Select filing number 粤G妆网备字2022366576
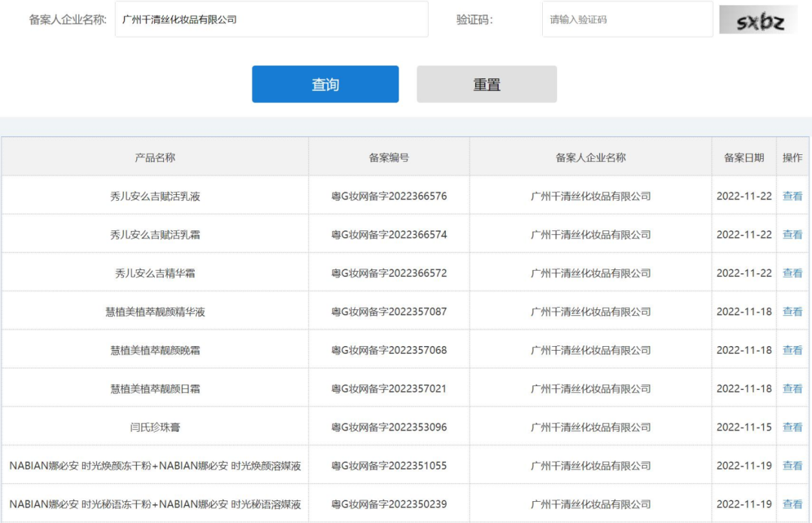Image resolution: width=812 pixels, height=523 pixels. click(x=389, y=196)
